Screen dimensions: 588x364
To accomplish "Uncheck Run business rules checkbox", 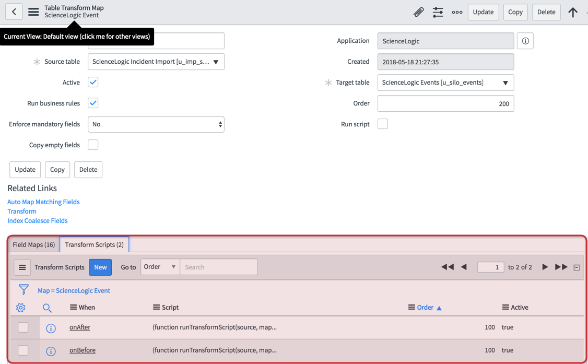I will click(93, 103).
